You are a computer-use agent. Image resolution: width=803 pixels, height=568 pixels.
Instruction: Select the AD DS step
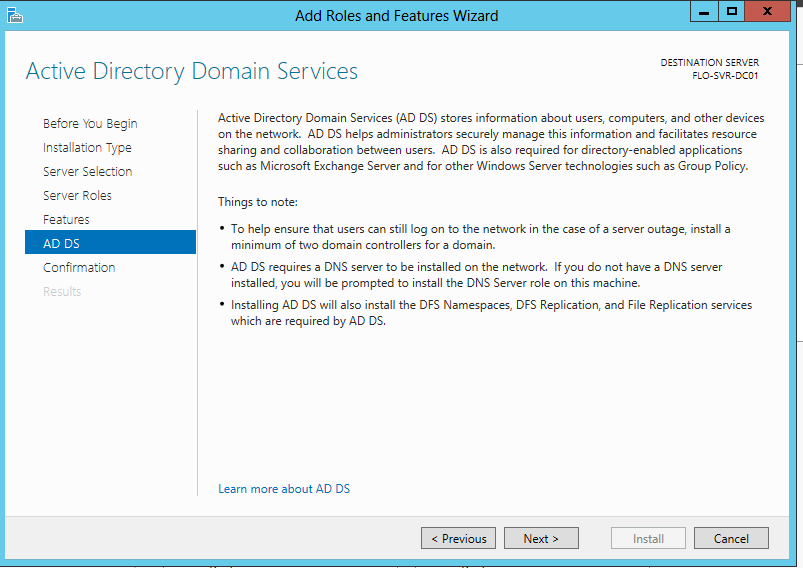(x=110, y=242)
